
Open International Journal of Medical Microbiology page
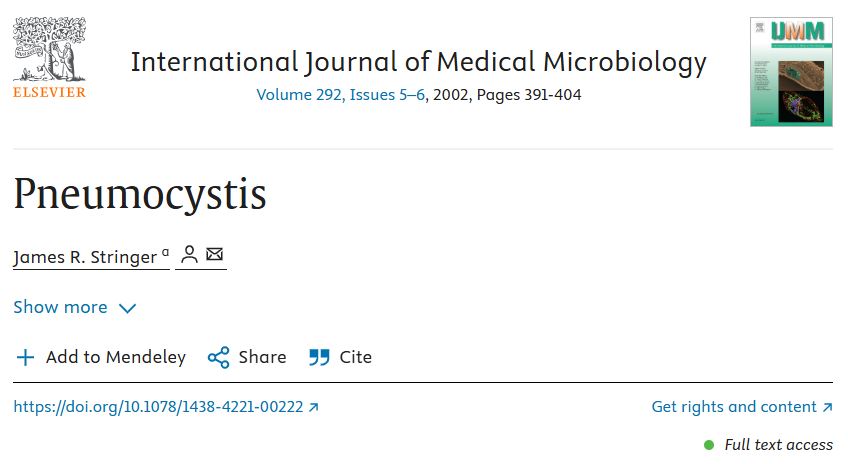pyautogui.click(x=418, y=62)
